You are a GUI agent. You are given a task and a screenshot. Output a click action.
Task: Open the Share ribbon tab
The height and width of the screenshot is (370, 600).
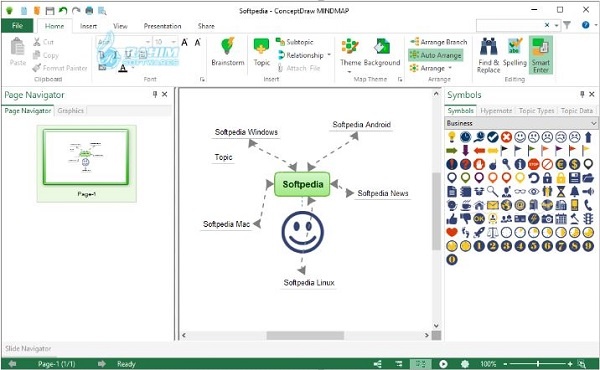coord(206,26)
